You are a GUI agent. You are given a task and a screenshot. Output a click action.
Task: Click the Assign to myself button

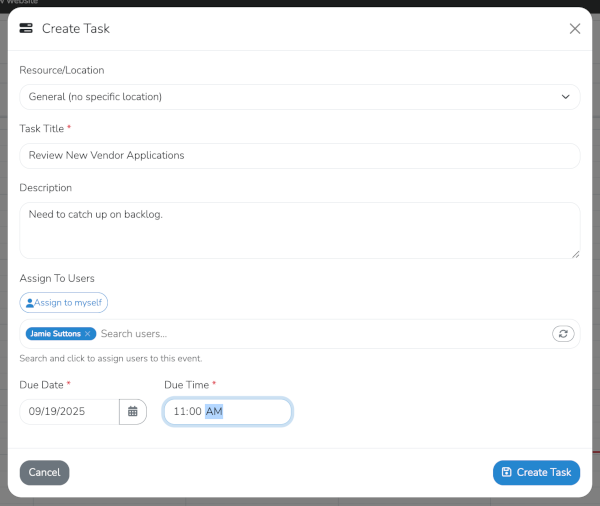(64, 302)
